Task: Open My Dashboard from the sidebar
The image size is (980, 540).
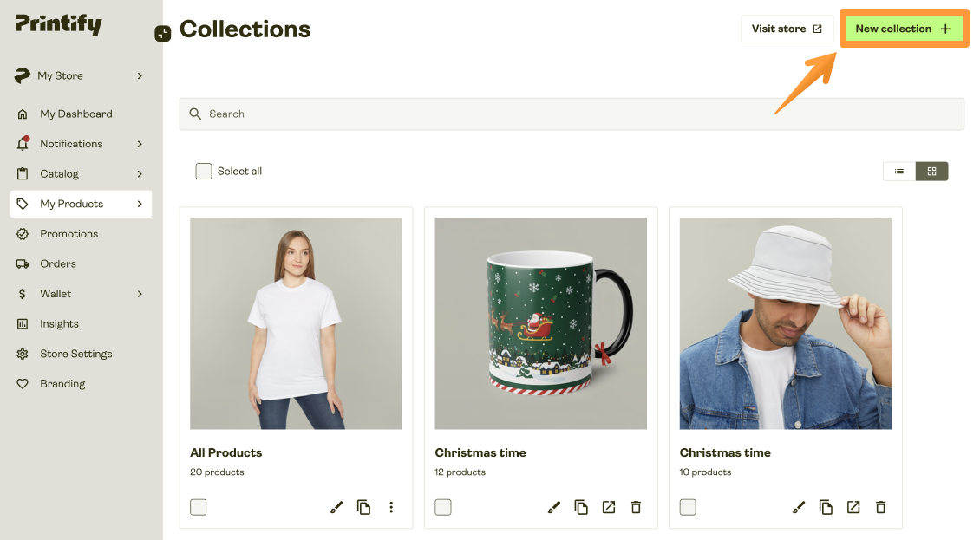Action: (75, 114)
